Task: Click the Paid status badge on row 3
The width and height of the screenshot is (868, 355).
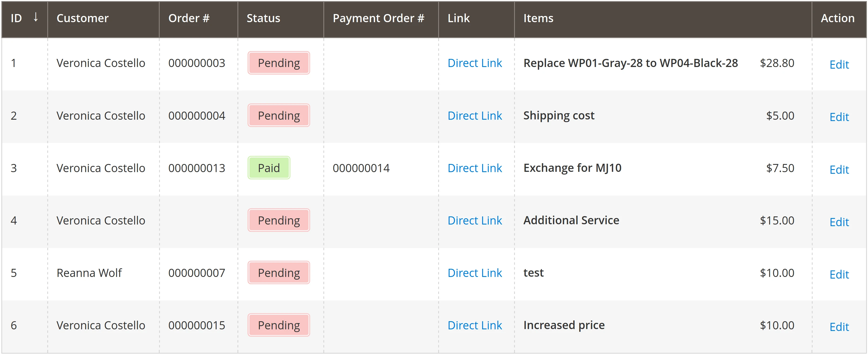Action: (x=269, y=168)
